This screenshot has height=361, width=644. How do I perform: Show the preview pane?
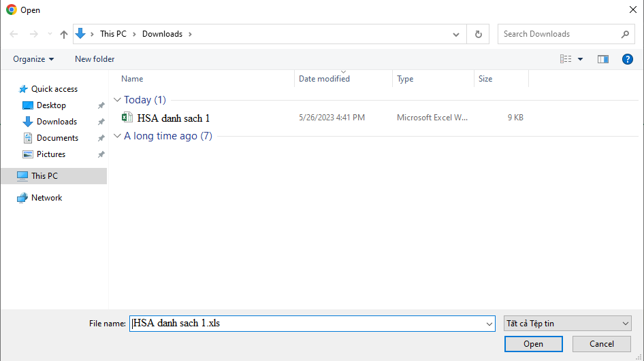point(603,59)
